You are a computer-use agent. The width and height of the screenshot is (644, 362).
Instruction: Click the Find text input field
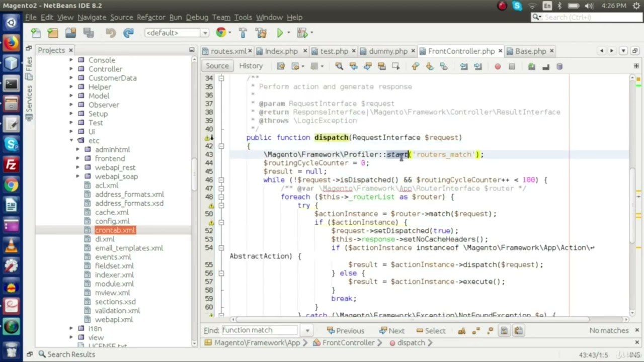tap(260, 330)
